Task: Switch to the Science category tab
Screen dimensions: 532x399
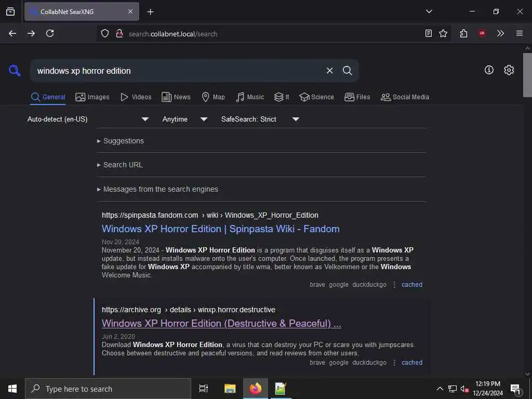Action: coord(316,97)
